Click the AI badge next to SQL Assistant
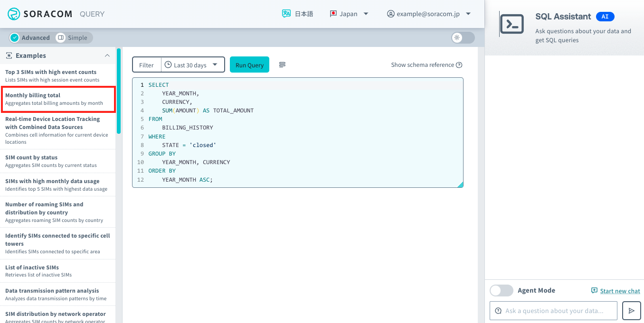Image resolution: width=644 pixels, height=323 pixels. coord(605,16)
